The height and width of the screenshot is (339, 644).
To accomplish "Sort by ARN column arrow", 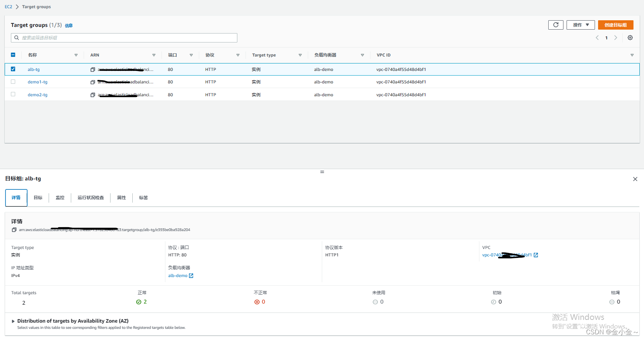I will click(x=154, y=55).
